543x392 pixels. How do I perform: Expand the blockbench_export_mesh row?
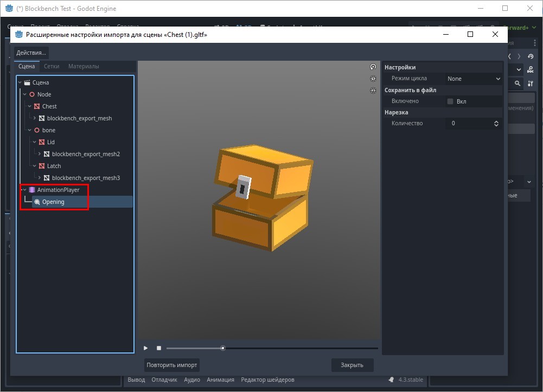(35, 118)
